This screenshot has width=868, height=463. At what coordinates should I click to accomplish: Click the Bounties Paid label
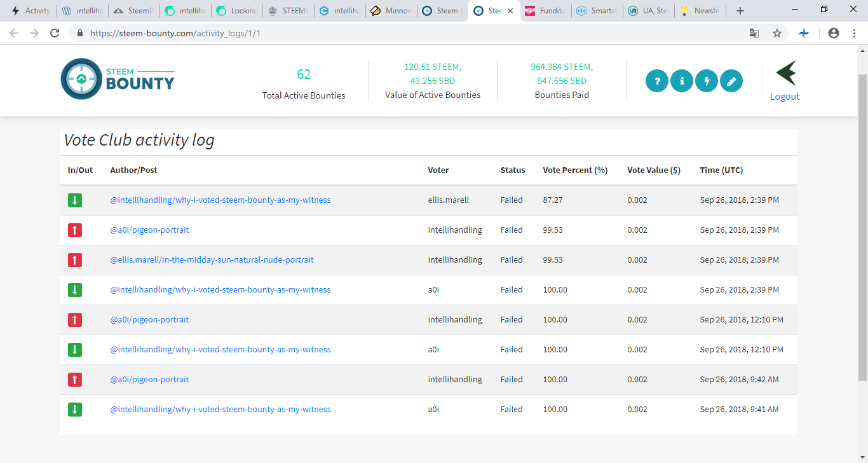click(x=562, y=95)
